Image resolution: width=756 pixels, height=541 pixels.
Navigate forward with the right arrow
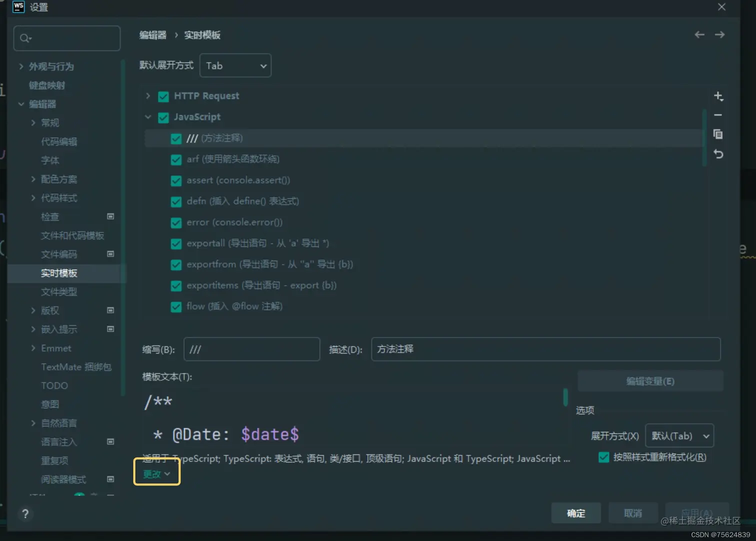[x=719, y=34]
